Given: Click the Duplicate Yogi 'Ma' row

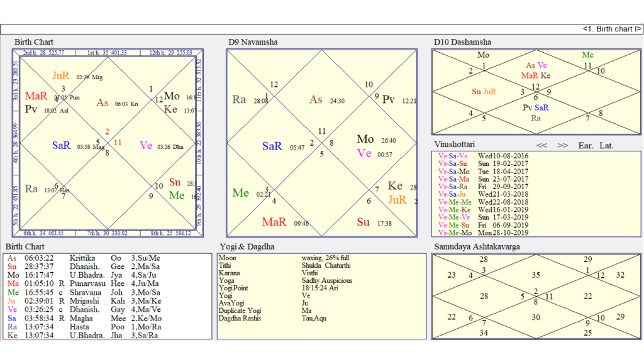Looking at the screenshot, I should (x=265, y=310).
